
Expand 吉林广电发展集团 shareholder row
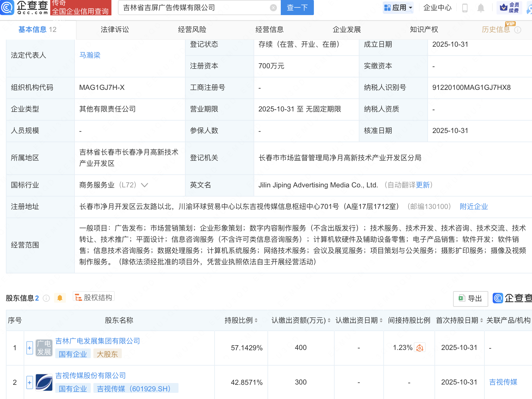tap(30, 348)
